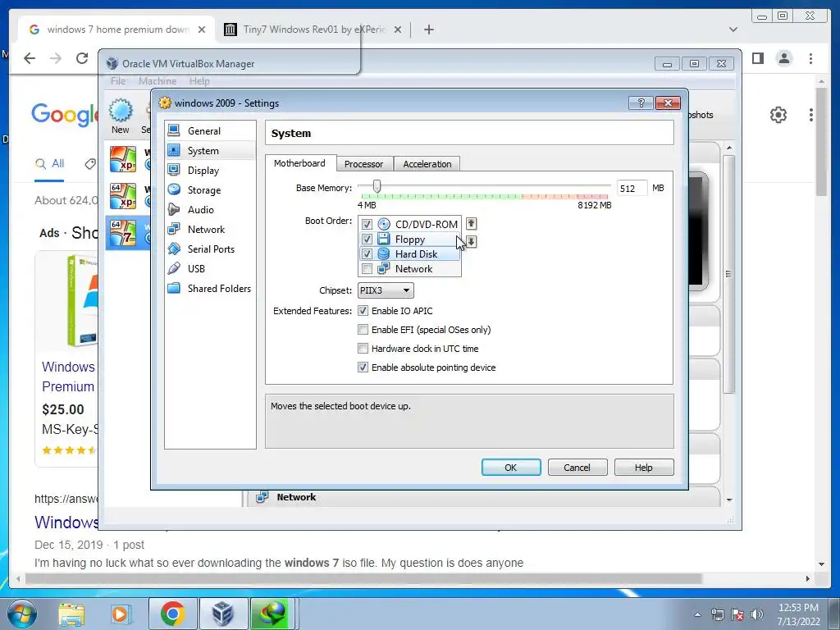Uncheck CD/DVD-ROM in boot order
Image resolution: width=840 pixels, height=630 pixels.
pyautogui.click(x=367, y=224)
